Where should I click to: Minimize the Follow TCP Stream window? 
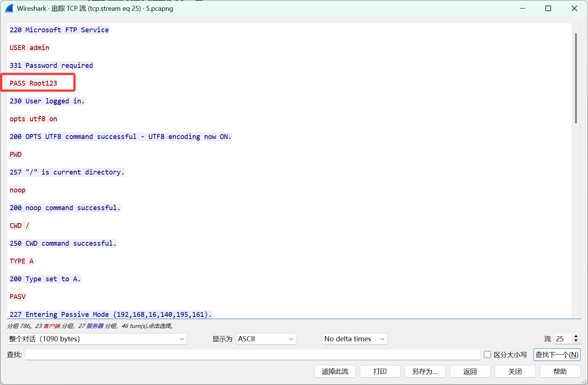pos(522,8)
